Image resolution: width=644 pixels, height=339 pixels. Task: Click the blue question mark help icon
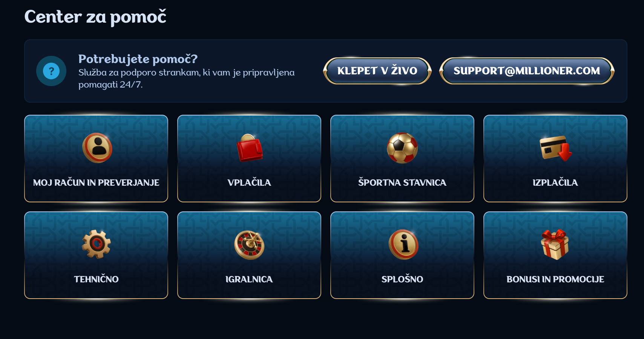pyautogui.click(x=51, y=71)
